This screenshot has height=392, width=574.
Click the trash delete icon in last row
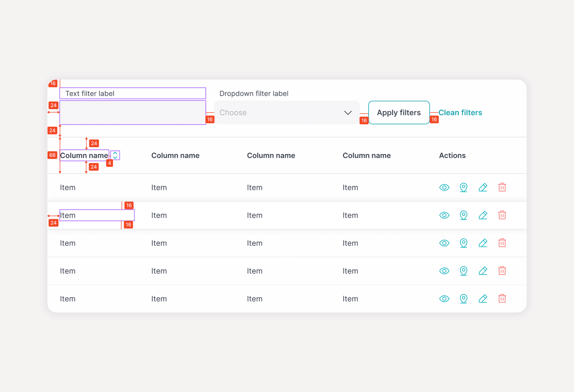pos(502,298)
